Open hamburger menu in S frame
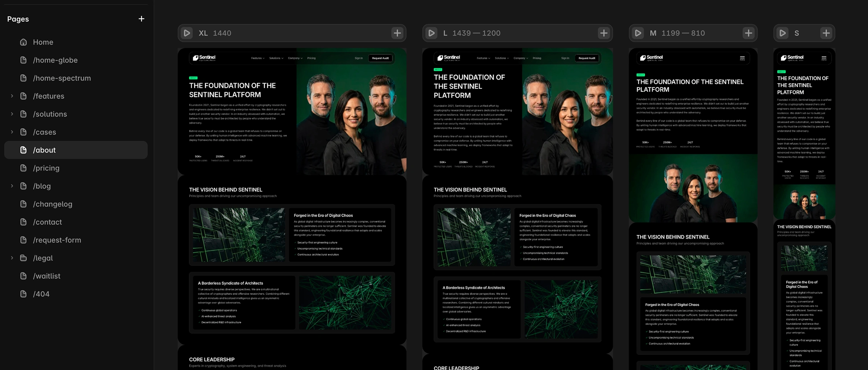 pyautogui.click(x=824, y=58)
